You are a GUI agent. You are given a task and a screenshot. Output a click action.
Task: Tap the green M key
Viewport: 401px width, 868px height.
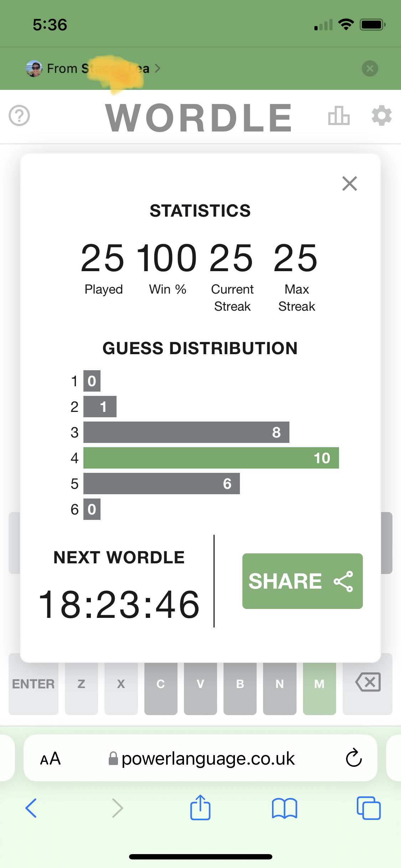coord(319,684)
